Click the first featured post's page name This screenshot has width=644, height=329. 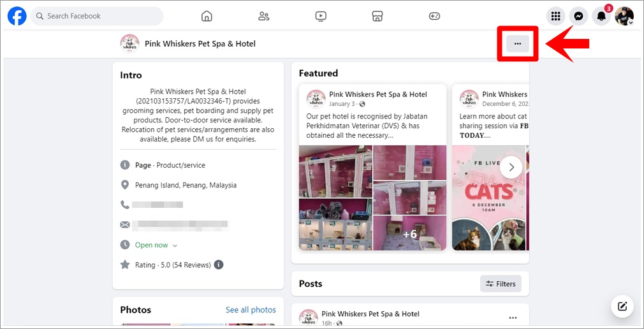coord(378,94)
